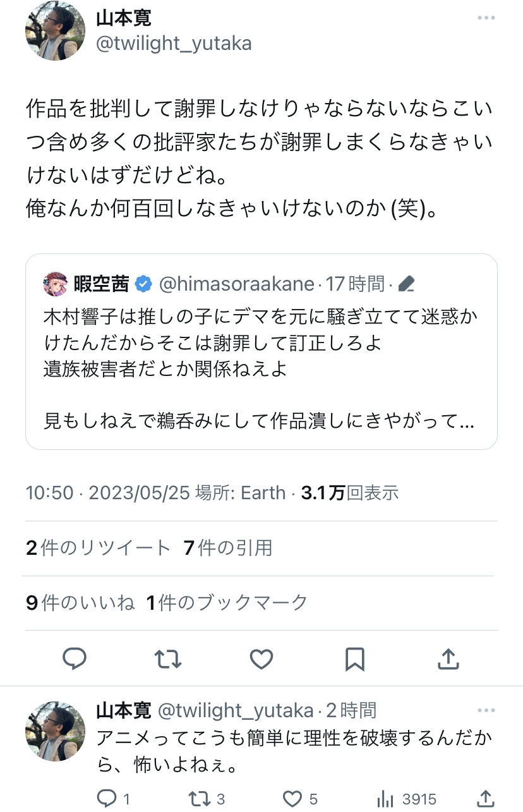This screenshot has height=812, width=523.
Task: Tap the share icon on main tweet
Action: point(448,659)
